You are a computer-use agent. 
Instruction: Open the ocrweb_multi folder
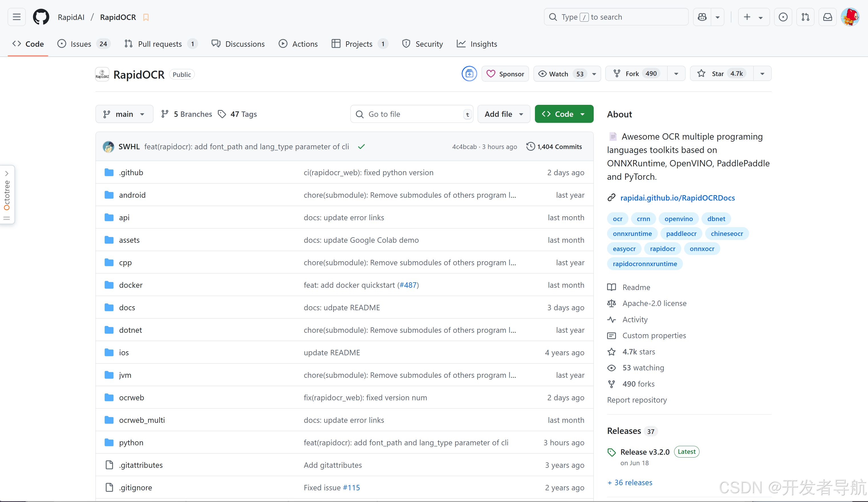(142, 420)
